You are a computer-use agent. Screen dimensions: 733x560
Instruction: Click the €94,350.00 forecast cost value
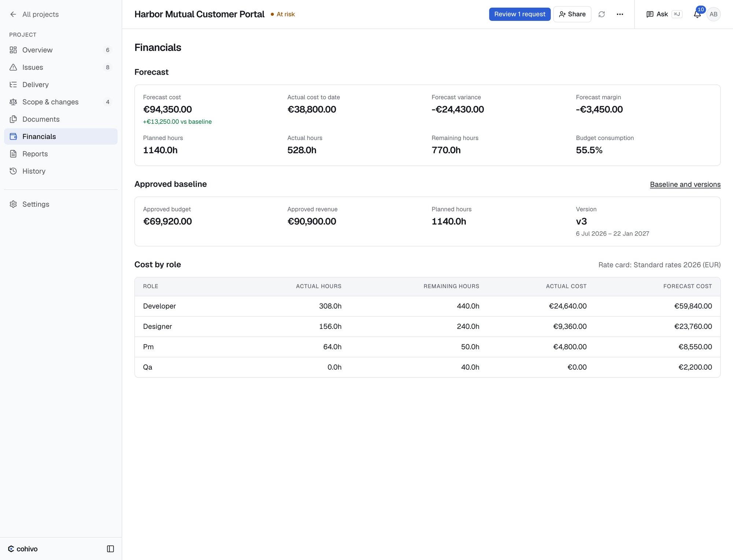click(167, 109)
